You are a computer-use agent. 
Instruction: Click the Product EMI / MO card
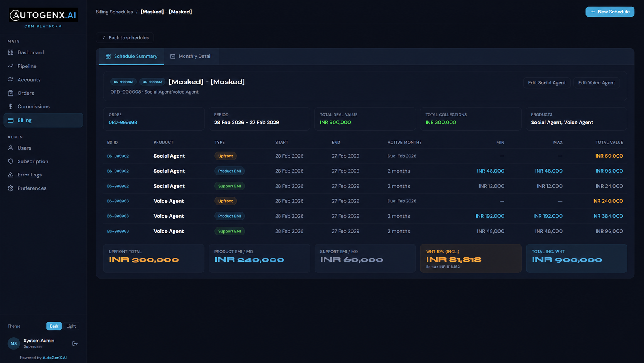tap(259, 259)
